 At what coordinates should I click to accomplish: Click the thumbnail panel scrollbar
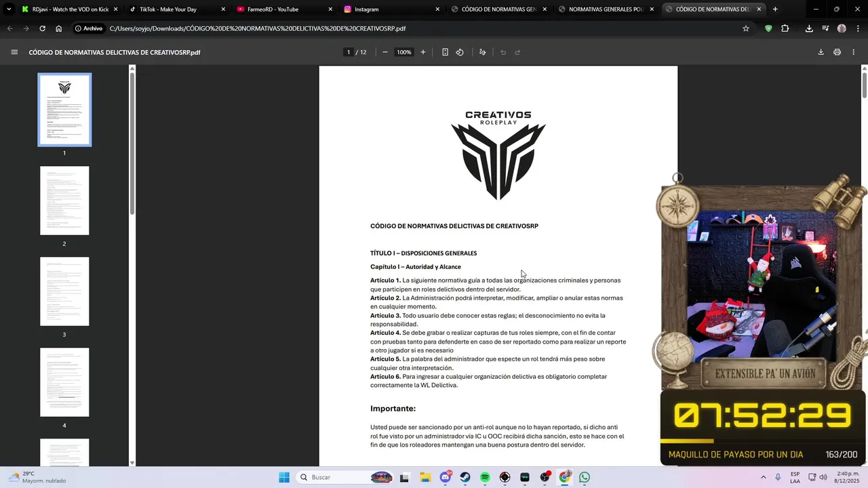click(x=132, y=142)
